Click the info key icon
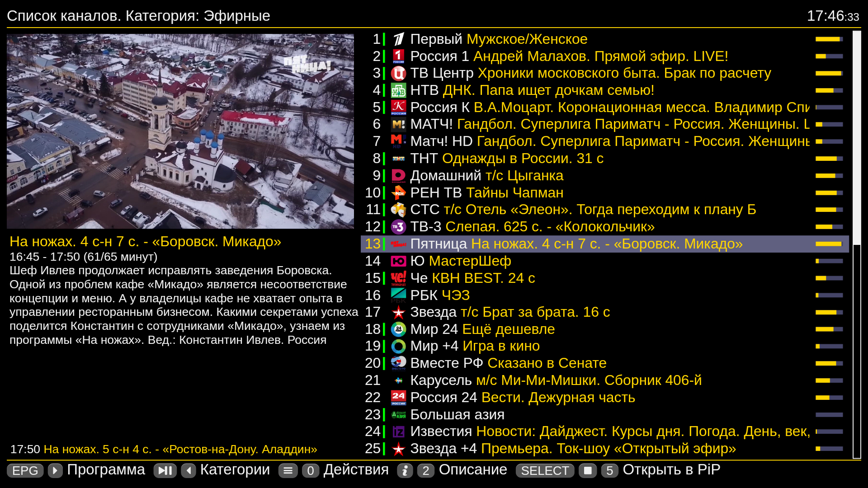This screenshot has width=868, height=488. coord(405,470)
